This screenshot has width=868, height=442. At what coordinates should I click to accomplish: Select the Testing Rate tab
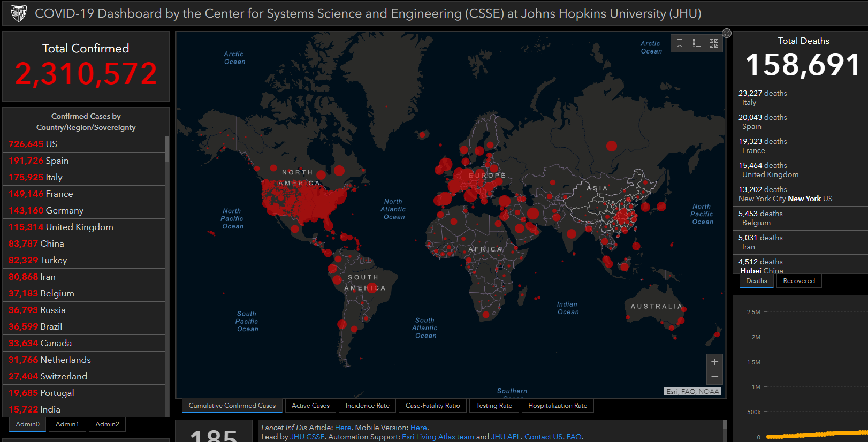pos(494,406)
